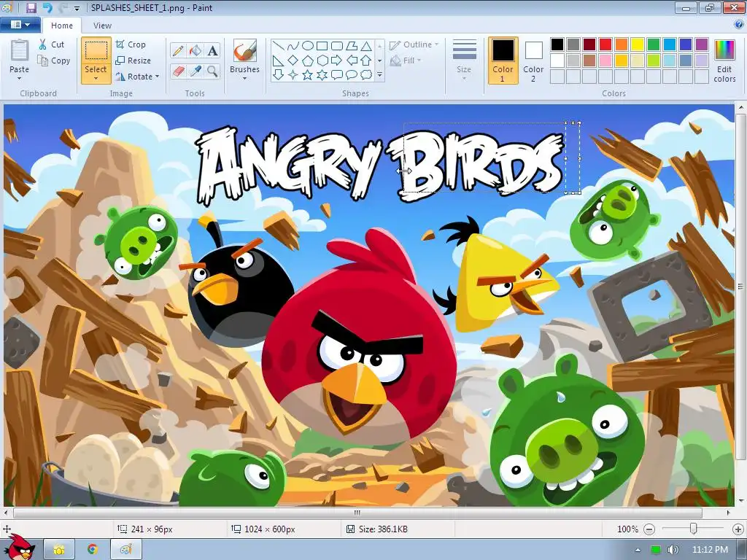Open Customize Quick Access Toolbar dropdown
This screenshot has height=560, width=747.
click(x=77, y=8)
